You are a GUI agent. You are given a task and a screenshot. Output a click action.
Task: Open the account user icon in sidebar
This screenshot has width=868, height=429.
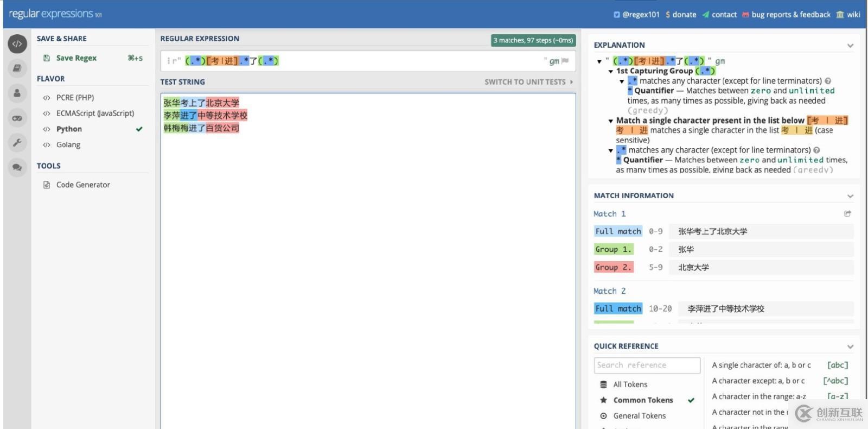click(17, 93)
